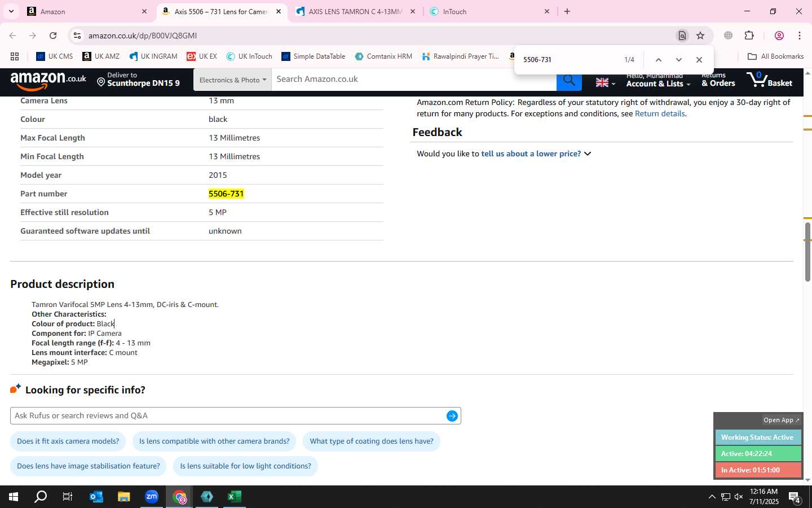
Task: Open Windows taskbar search
Action: [41, 497]
